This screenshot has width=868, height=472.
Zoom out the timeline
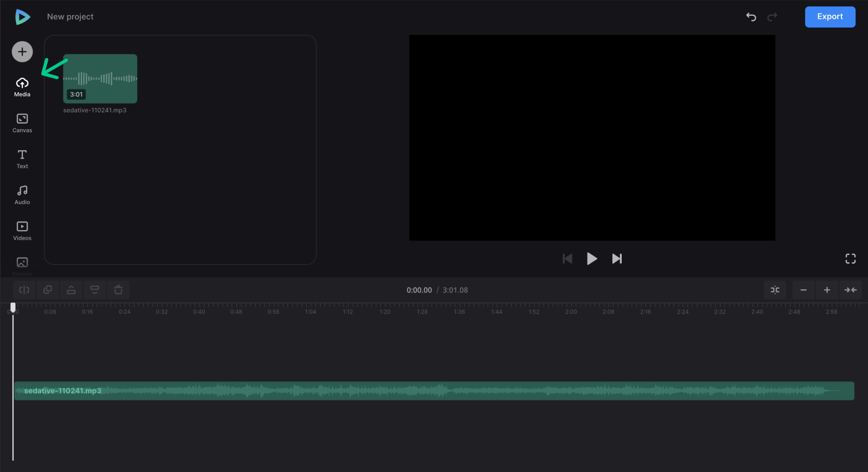tap(803, 290)
